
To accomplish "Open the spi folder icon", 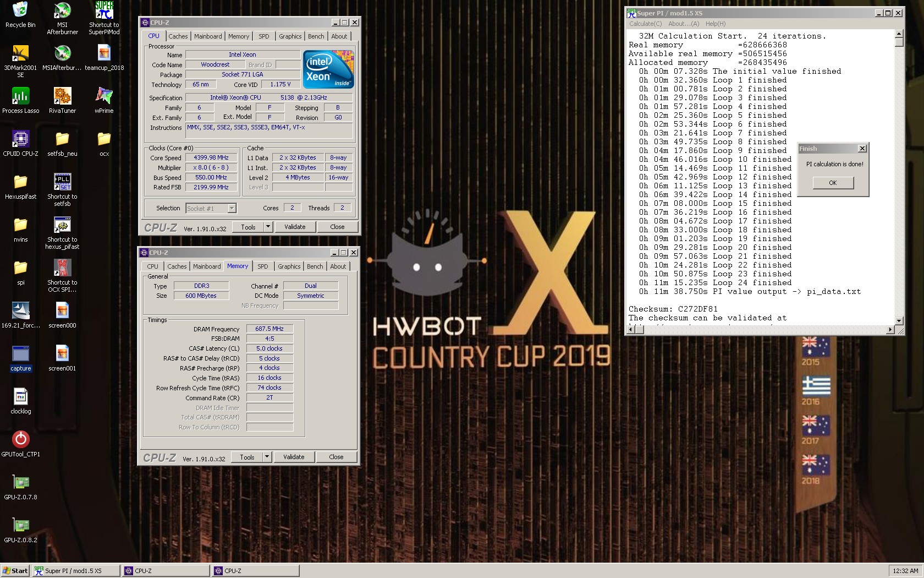I will click(20, 272).
